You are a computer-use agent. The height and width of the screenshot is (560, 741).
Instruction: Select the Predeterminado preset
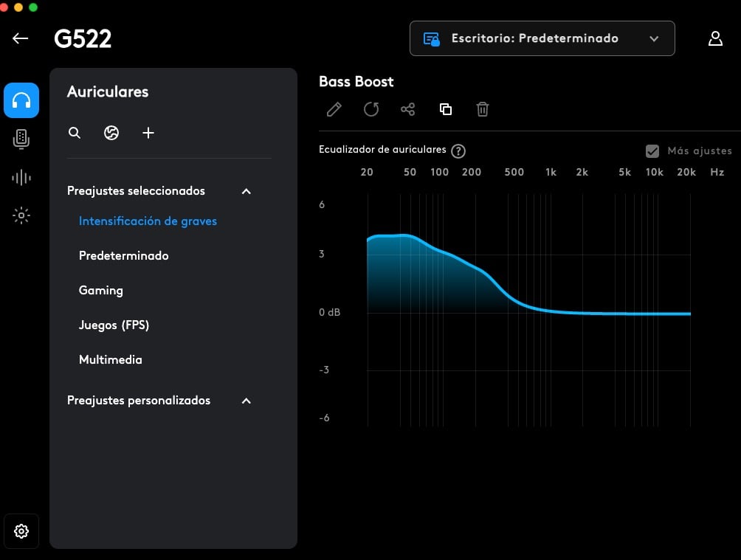(124, 256)
